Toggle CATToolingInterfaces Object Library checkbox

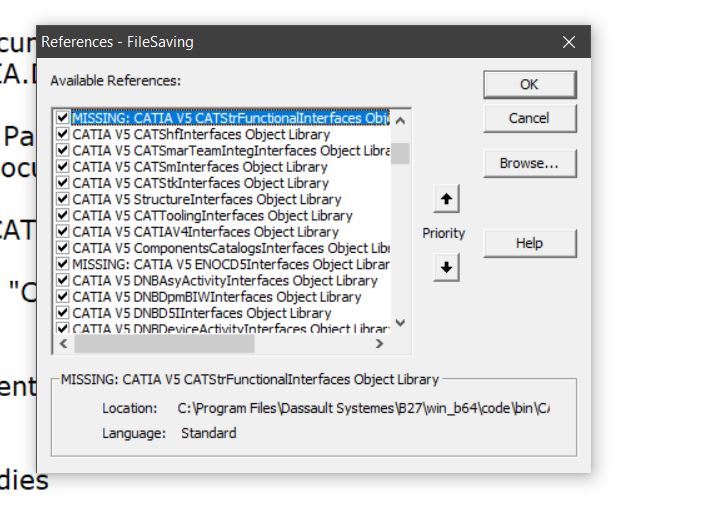coord(63,215)
